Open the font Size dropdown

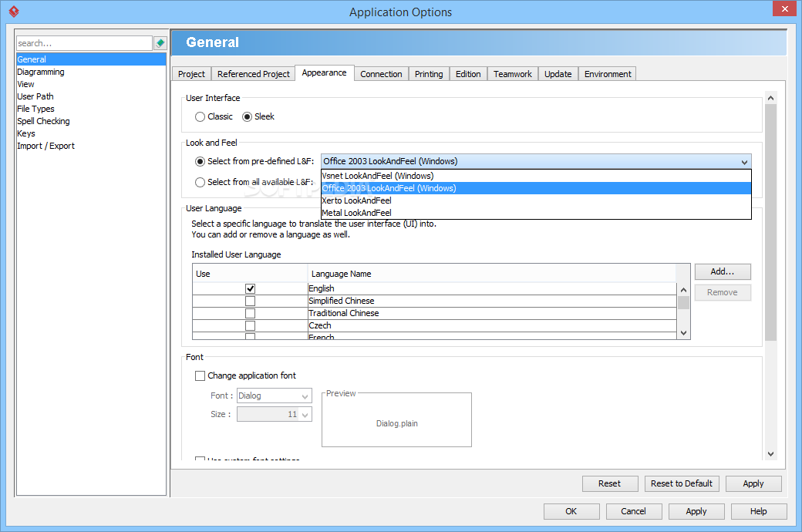coord(275,414)
